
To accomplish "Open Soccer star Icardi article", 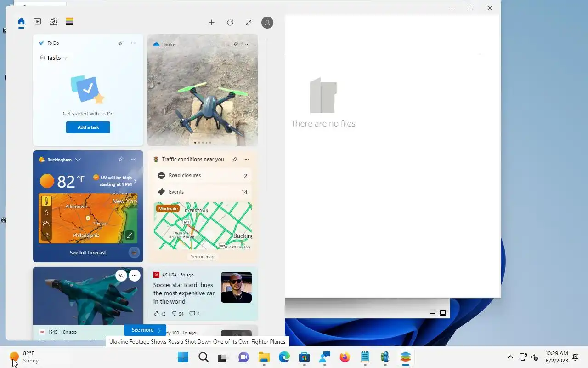I will tap(184, 293).
